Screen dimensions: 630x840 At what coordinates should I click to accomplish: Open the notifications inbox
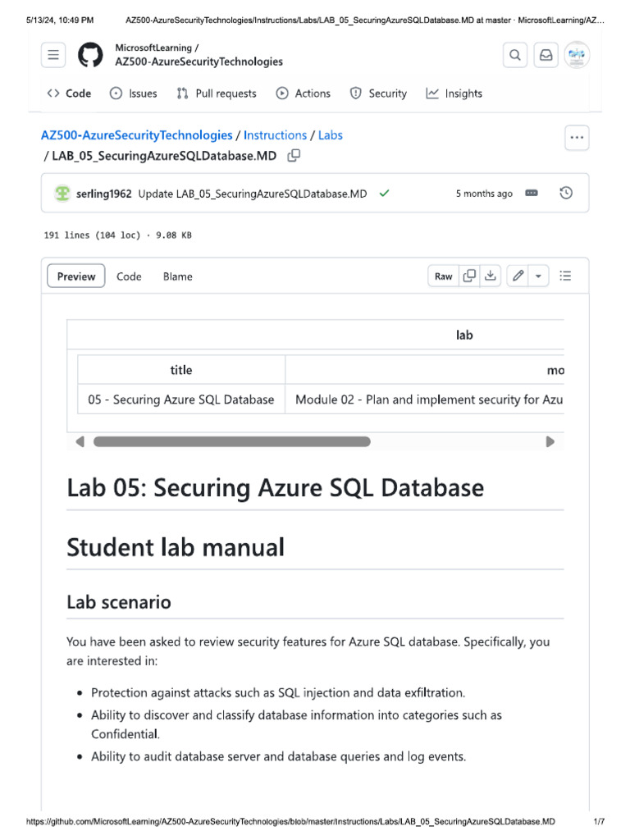tap(545, 55)
